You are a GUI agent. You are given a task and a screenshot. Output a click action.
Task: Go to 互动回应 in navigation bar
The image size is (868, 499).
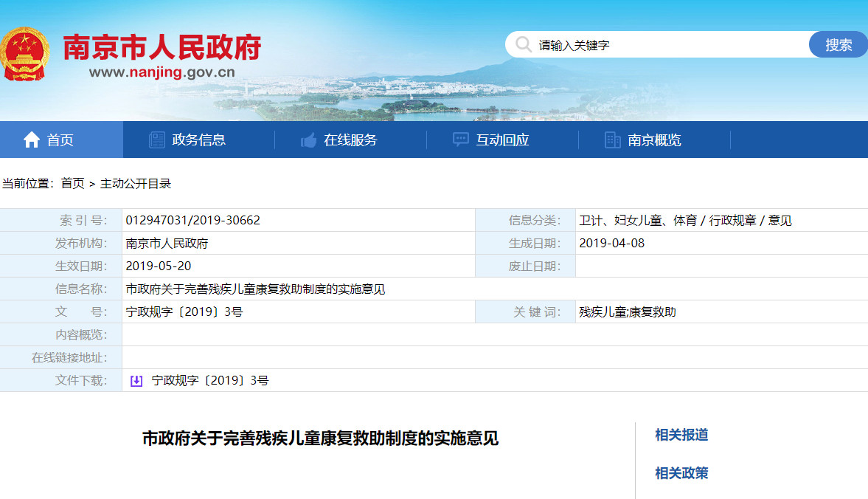pos(502,140)
